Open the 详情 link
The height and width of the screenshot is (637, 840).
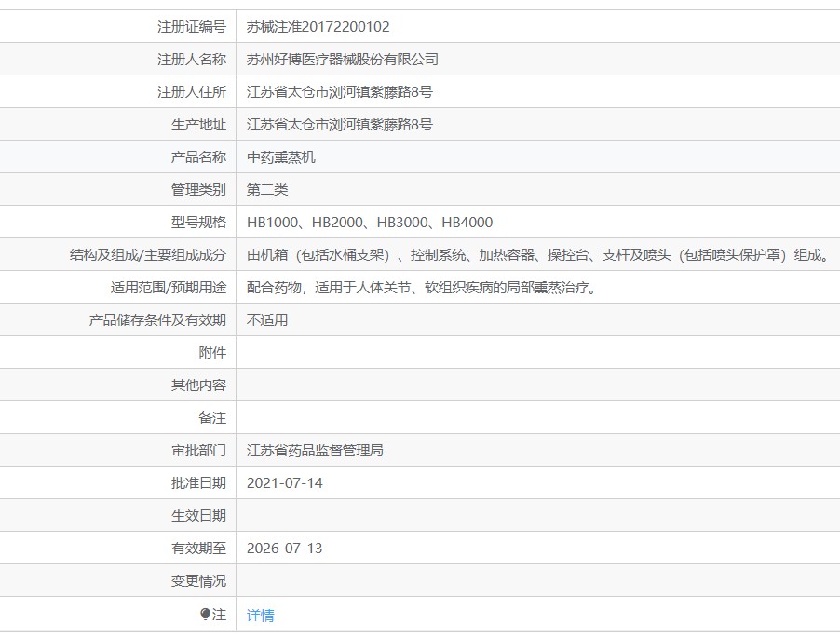point(261,615)
